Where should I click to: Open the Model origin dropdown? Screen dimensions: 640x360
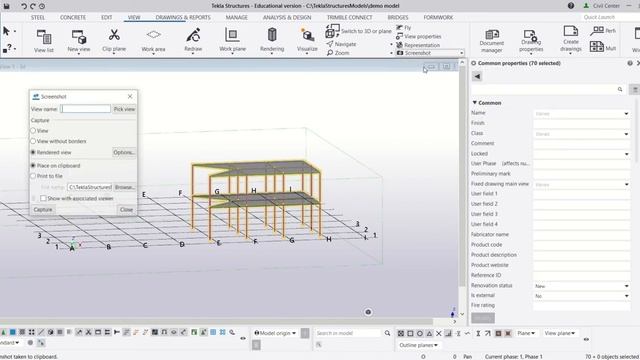point(275,333)
